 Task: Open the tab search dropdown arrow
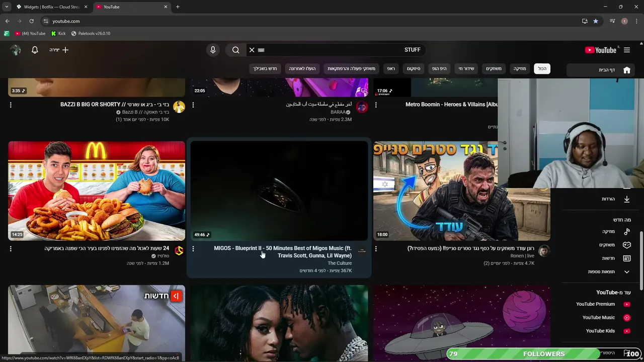[x=6, y=7]
